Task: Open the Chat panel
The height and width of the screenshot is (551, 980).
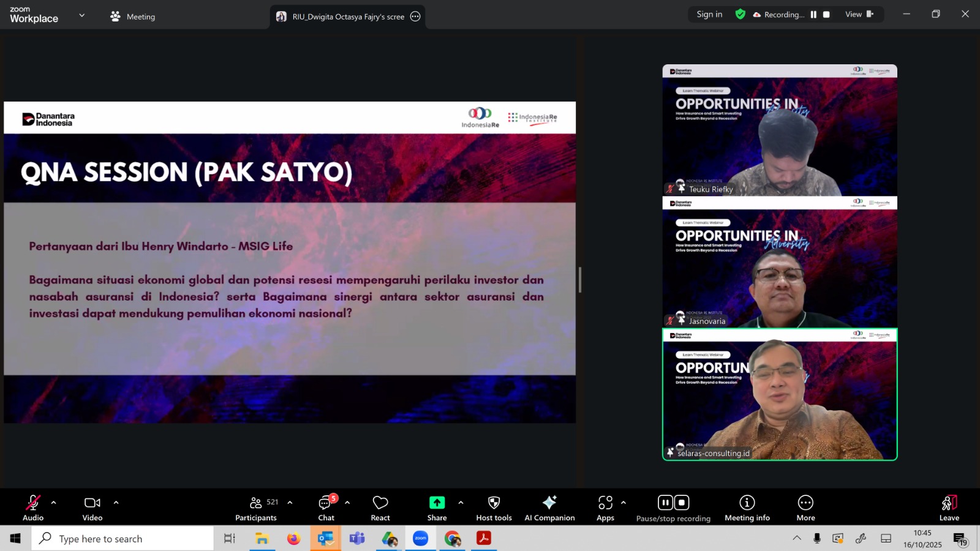Action: [326, 508]
